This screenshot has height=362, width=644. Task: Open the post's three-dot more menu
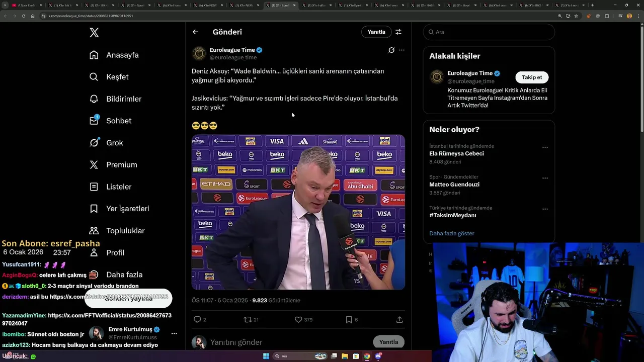click(x=401, y=50)
